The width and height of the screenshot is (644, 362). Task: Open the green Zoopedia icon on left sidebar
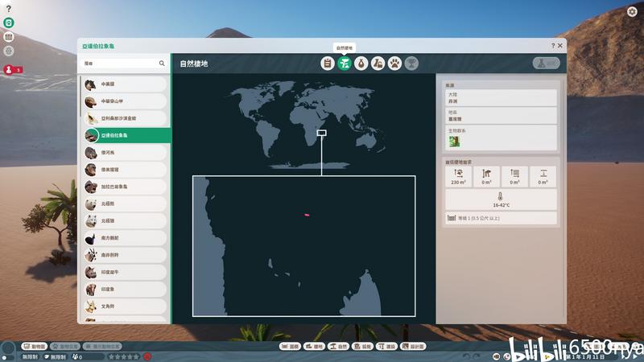(x=9, y=23)
